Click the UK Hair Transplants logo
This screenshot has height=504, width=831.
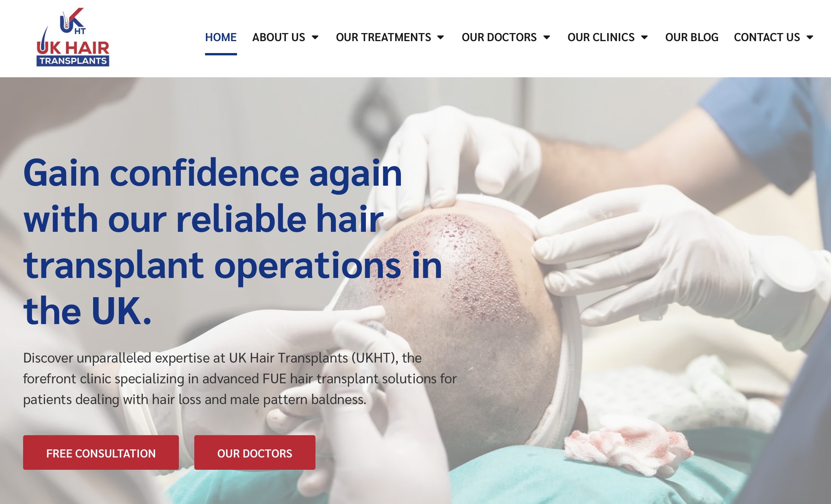point(73,37)
